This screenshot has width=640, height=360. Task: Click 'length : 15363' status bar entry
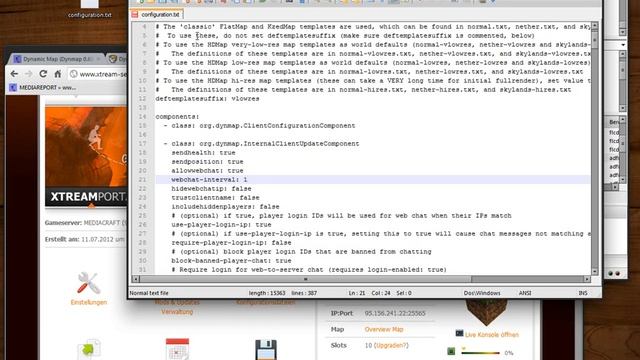[267, 293]
